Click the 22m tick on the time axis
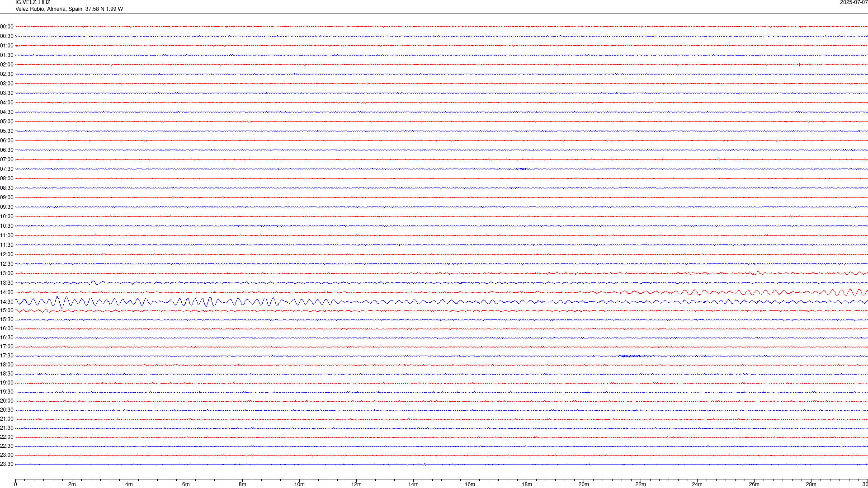 (x=641, y=484)
